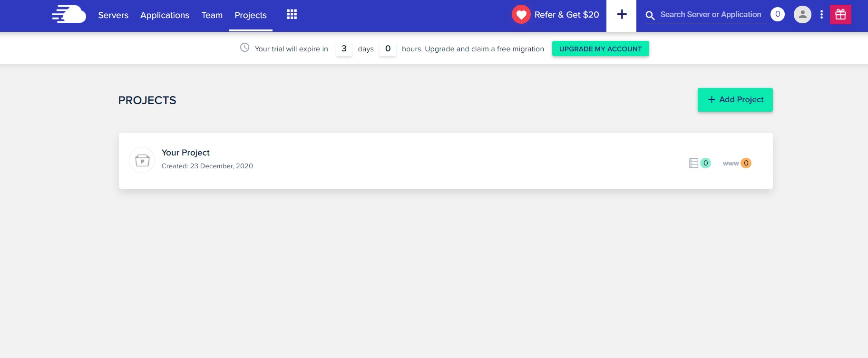Click the PROJECTS page heading
Screen dimensions: 868x358
[147, 100]
